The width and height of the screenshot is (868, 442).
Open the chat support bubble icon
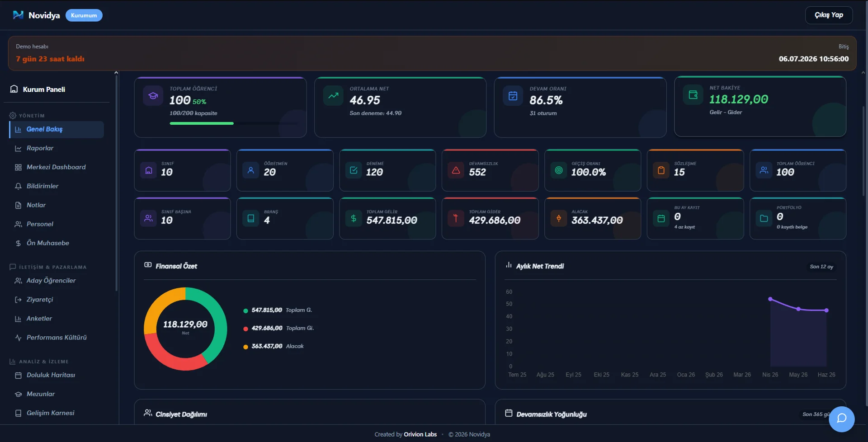click(x=841, y=419)
